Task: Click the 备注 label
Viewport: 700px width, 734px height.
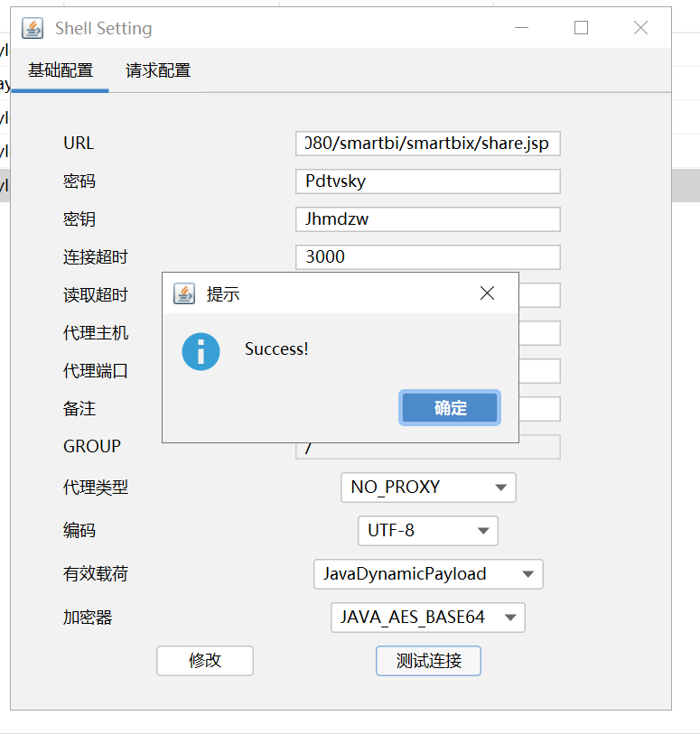Action: [79, 409]
